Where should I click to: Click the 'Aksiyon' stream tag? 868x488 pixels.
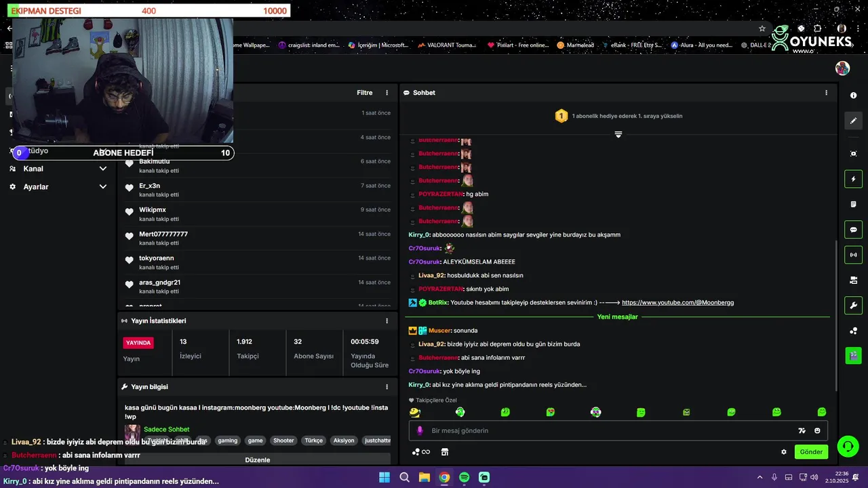click(x=344, y=441)
